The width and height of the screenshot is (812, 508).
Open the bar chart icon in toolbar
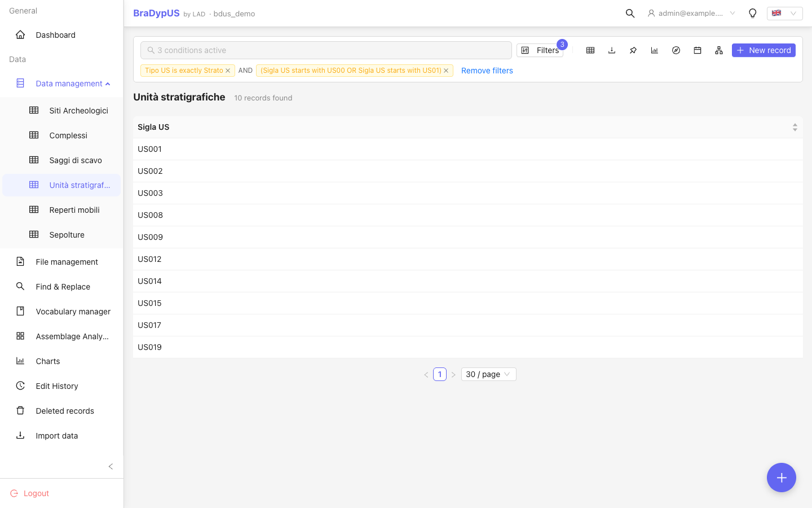(655, 50)
